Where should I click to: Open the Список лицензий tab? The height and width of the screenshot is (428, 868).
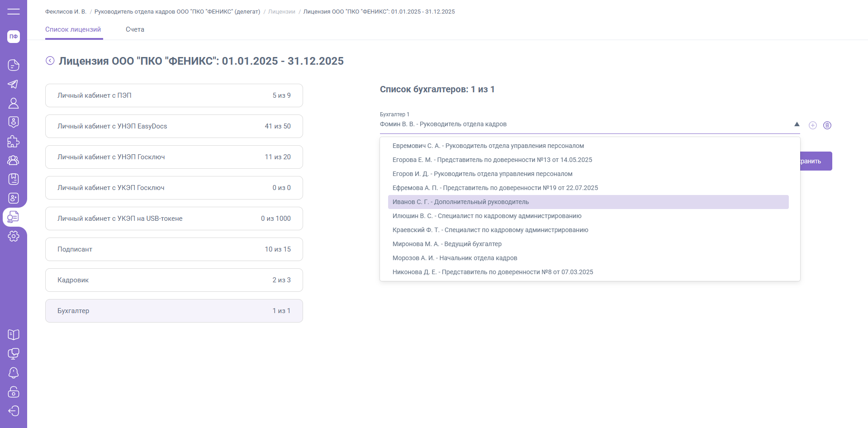(x=73, y=29)
